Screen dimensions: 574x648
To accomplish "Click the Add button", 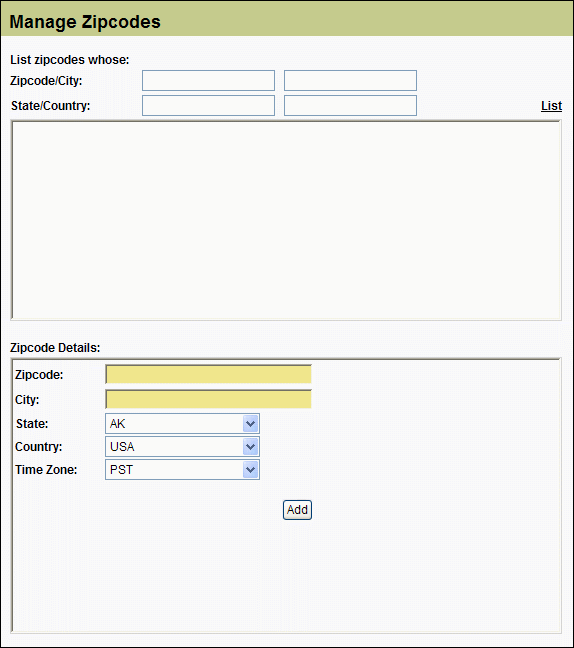I will 297,510.
